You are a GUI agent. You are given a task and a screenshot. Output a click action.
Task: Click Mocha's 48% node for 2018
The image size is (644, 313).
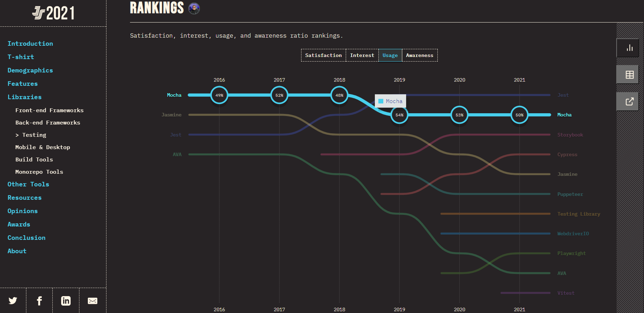339,95
